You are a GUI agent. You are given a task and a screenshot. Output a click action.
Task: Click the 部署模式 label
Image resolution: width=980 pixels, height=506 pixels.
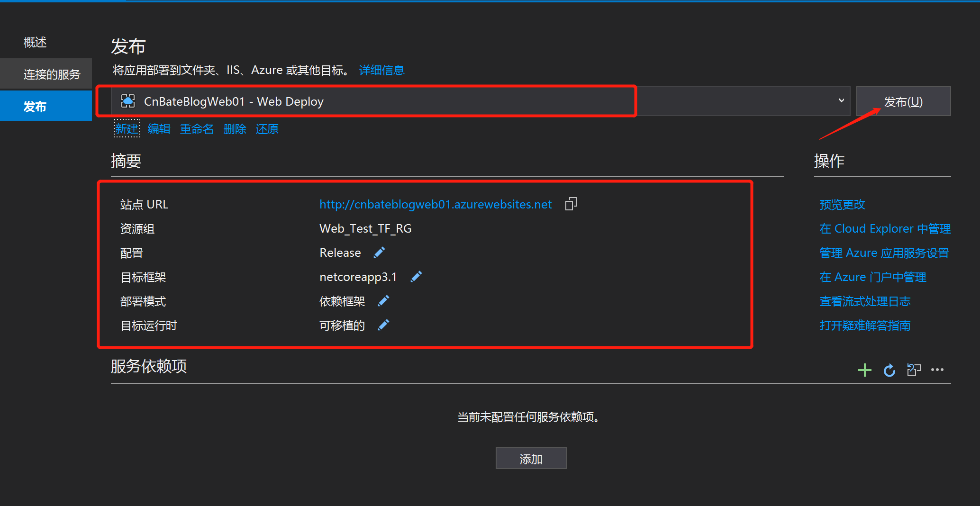tap(143, 301)
